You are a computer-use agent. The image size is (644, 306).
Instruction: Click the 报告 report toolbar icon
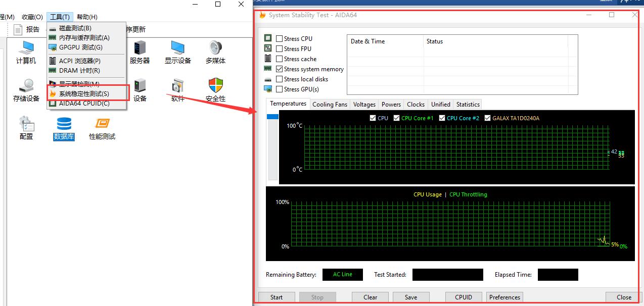(18, 29)
